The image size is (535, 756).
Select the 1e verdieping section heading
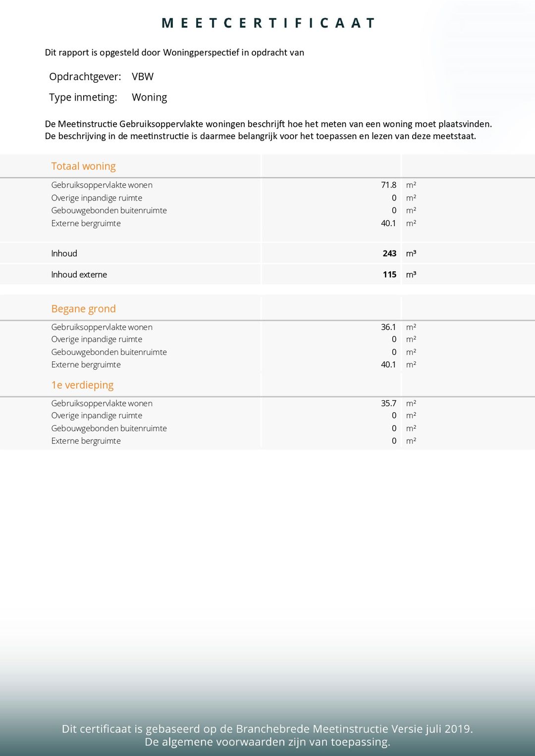82,385
